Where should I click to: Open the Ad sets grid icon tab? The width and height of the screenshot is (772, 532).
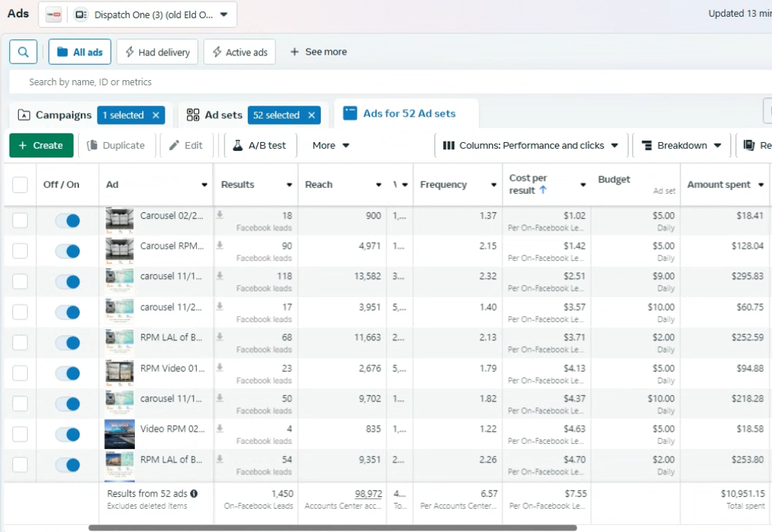point(193,115)
